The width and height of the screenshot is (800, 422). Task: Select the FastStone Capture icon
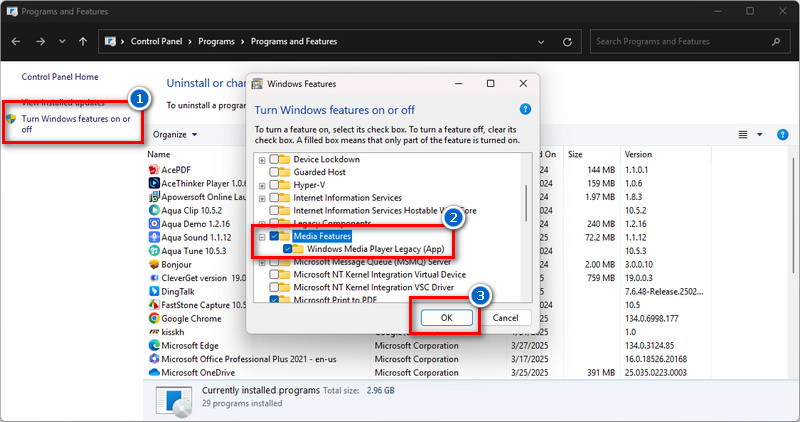pyautogui.click(x=154, y=305)
